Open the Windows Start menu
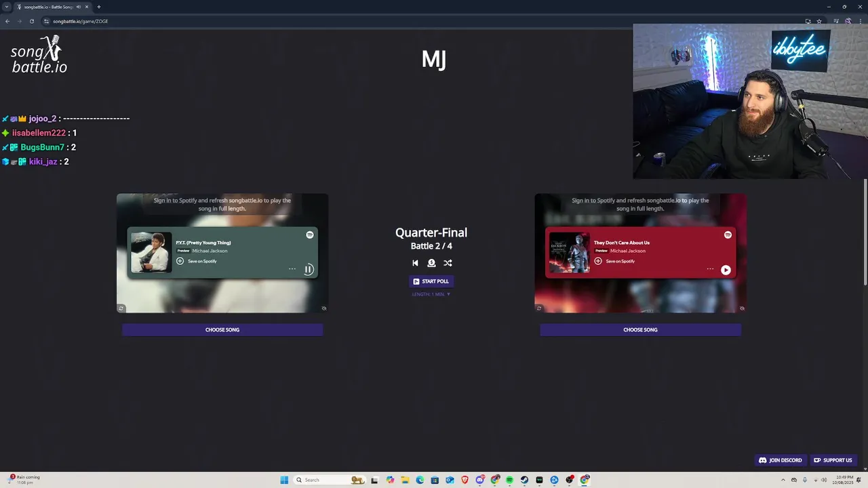The height and width of the screenshot is (488, 868). pyautogui.click(x=284, y=480)
